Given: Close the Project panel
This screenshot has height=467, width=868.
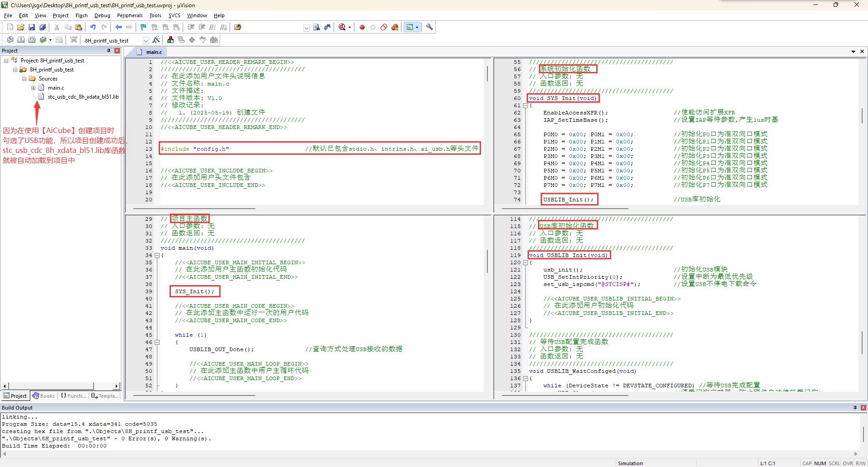Looking at the screenshot, I should pos(117,51).
